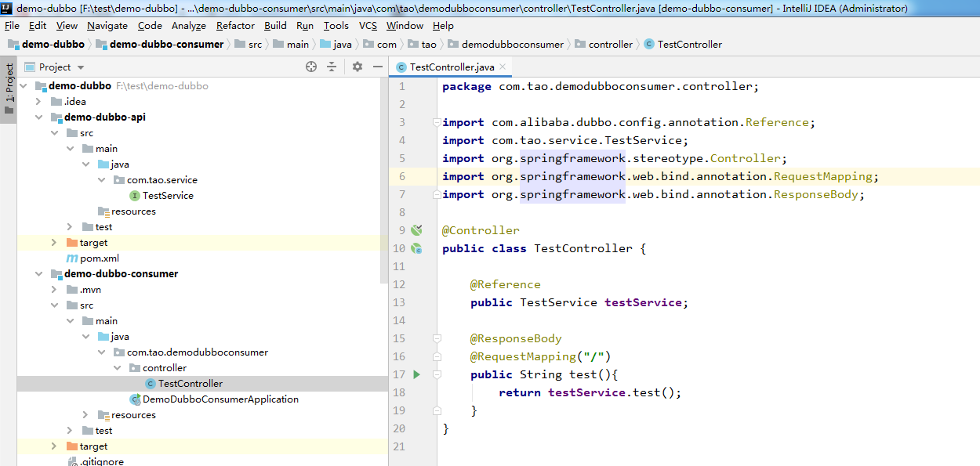The width and height of the screenshot is (980, 466).
Task: Click the .mvn folder icon
Action: coord(72,290)
